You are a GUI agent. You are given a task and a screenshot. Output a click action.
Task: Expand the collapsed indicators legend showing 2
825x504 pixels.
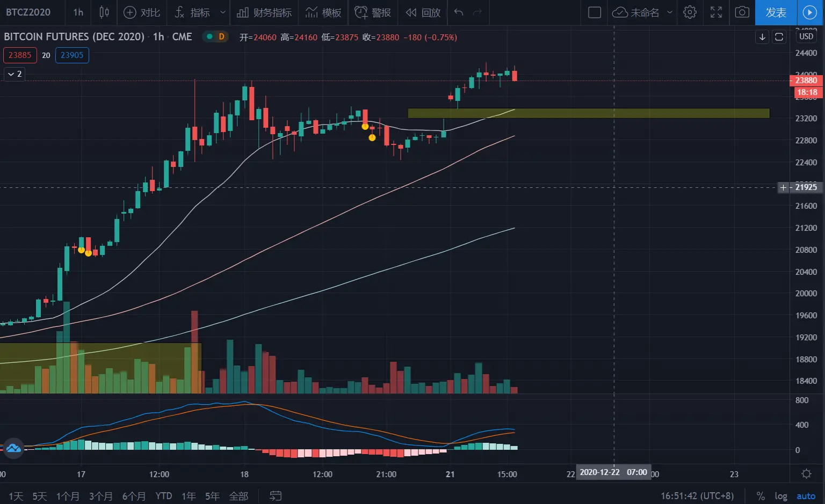click(x=15, y=74)
